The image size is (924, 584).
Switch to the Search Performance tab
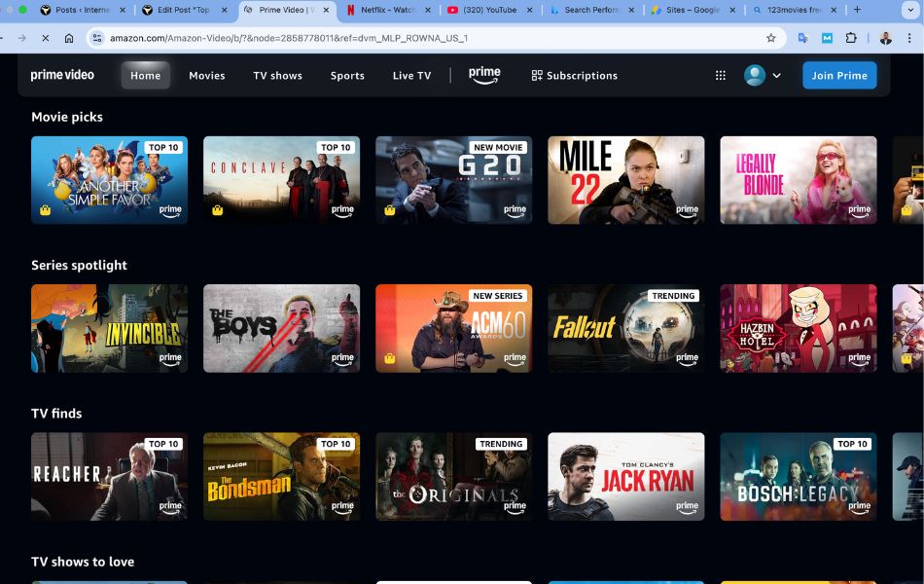pyautogui.click(x=591, y=10)
